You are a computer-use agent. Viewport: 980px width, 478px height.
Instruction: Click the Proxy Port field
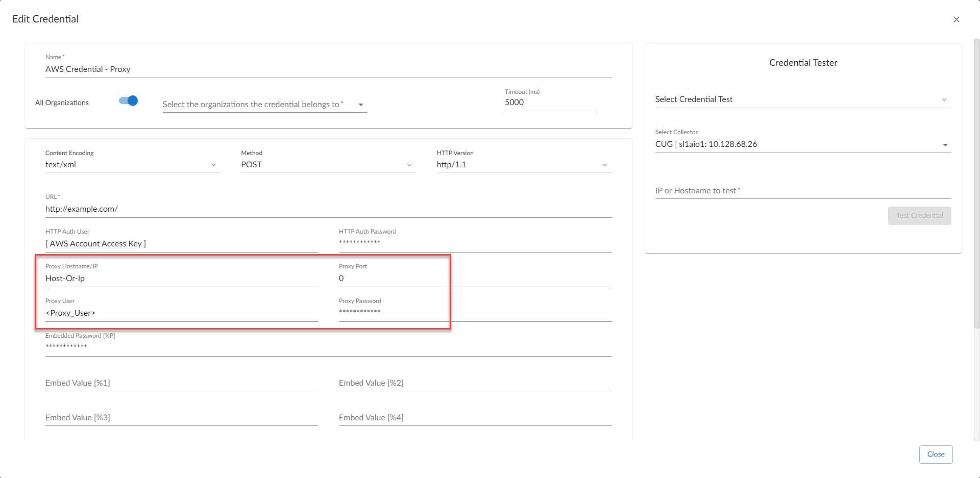coord(475,279)
